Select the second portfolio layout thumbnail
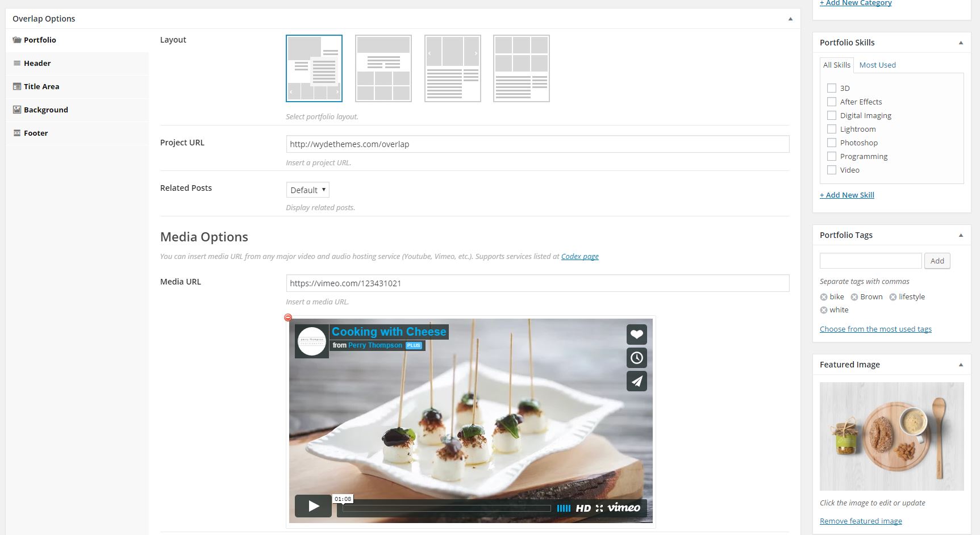Image resolution: width=980 pixels, height=535 pixels. (x=383, y=68)
